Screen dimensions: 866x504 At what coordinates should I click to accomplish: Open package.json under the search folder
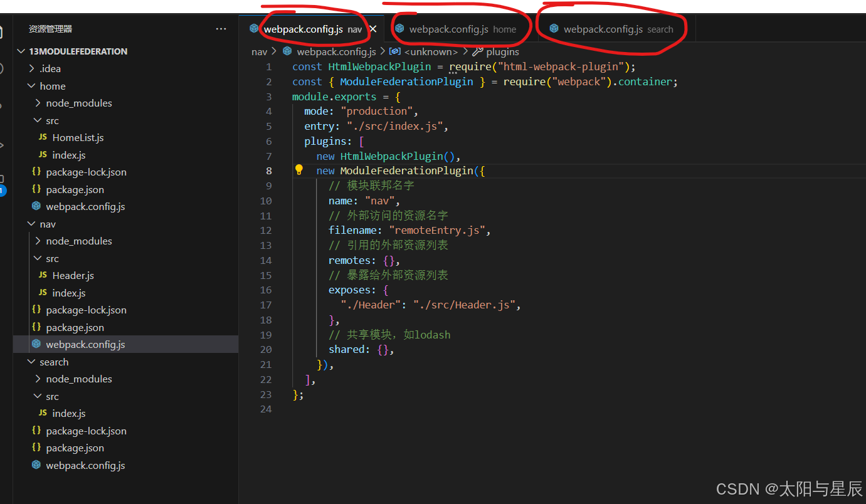click(75, 448)
